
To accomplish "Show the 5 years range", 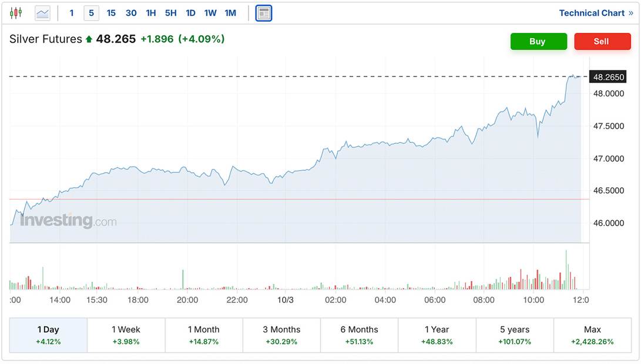I will 515,335.
